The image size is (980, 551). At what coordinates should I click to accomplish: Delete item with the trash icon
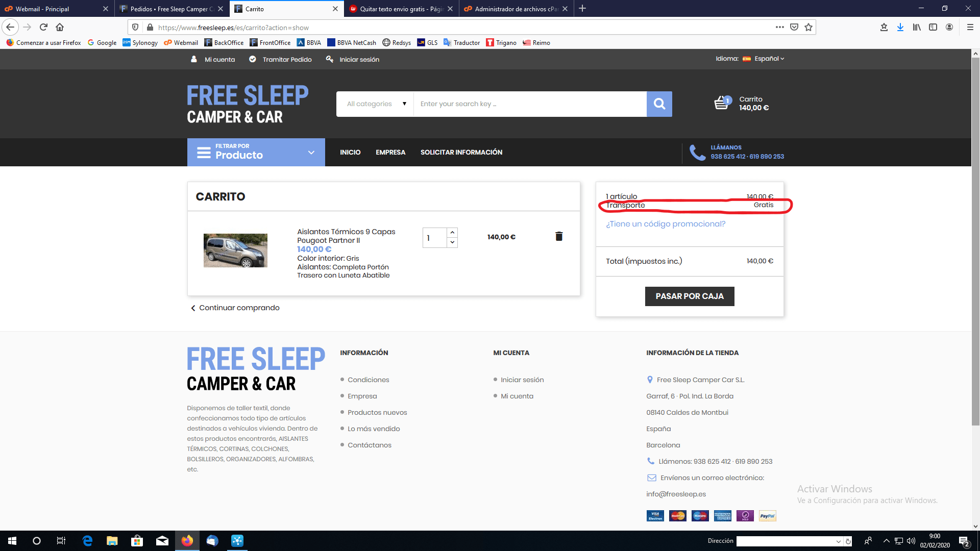pyautogui.click(x=559, y=236)
